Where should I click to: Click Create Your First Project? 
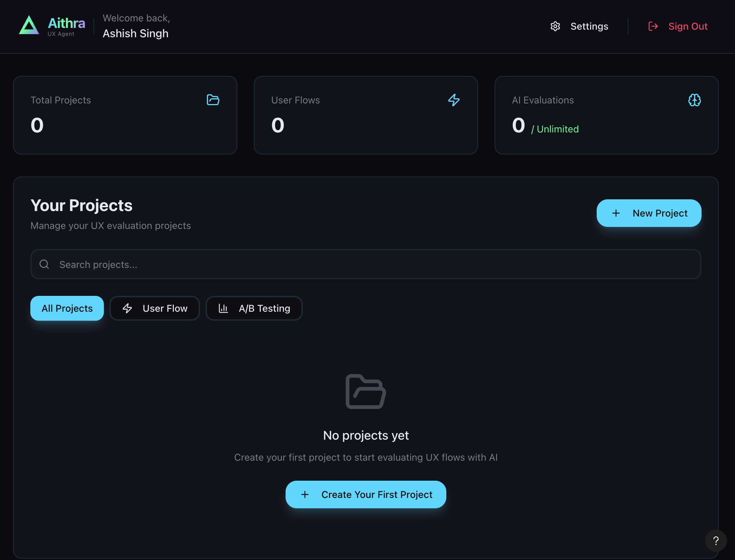(366, 494)
